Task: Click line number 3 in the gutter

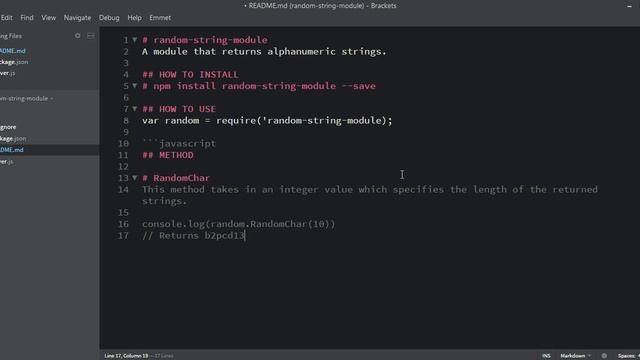Action: [x=126, y=63]
